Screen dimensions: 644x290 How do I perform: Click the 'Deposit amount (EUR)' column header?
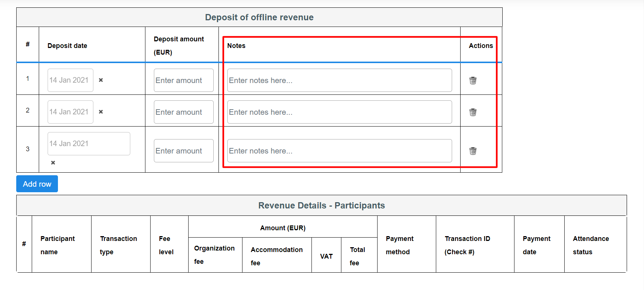click(179, 46)
